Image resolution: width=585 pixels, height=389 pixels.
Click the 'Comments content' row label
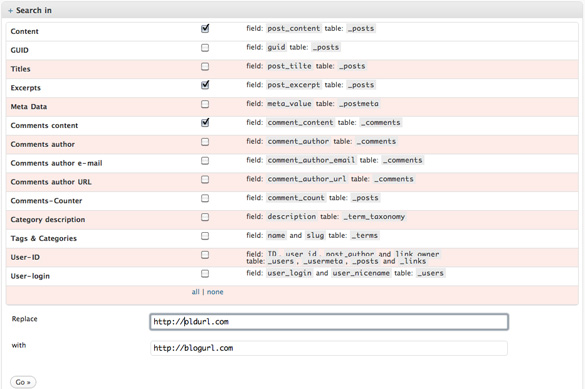click(44, 125)
